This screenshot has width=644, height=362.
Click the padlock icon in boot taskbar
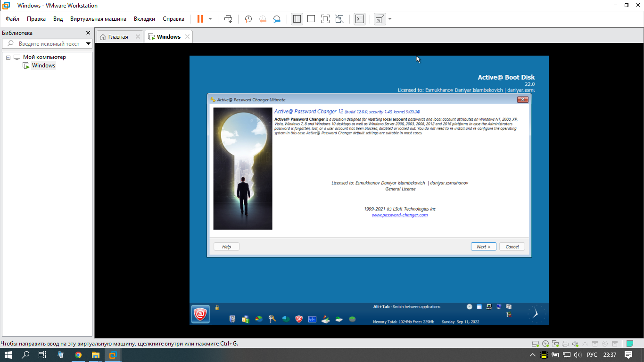click(x=217, y=307)
